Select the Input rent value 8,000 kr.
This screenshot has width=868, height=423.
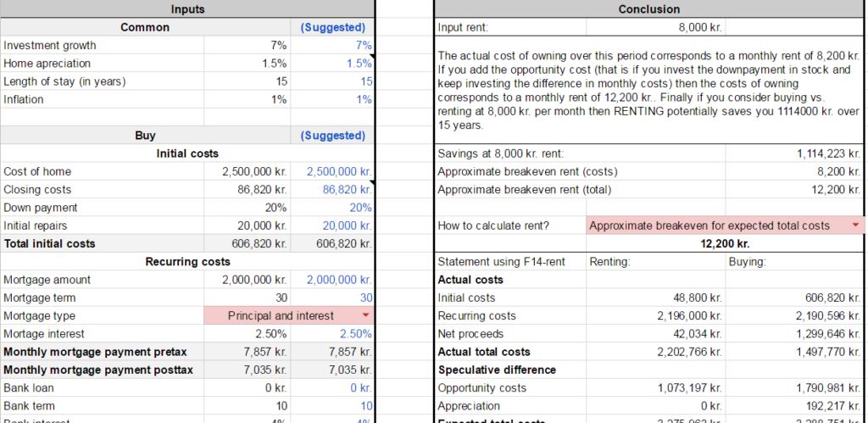click(x=655, y=27)
